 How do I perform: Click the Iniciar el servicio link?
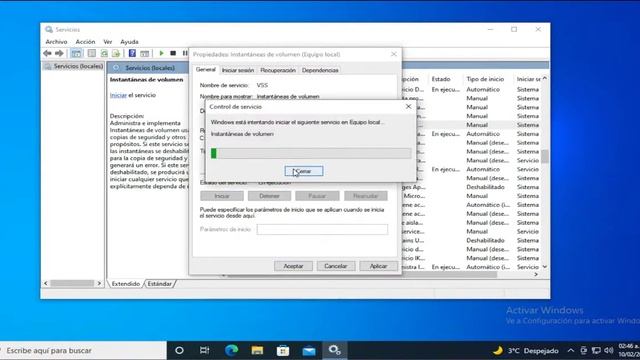click(118, 95)
